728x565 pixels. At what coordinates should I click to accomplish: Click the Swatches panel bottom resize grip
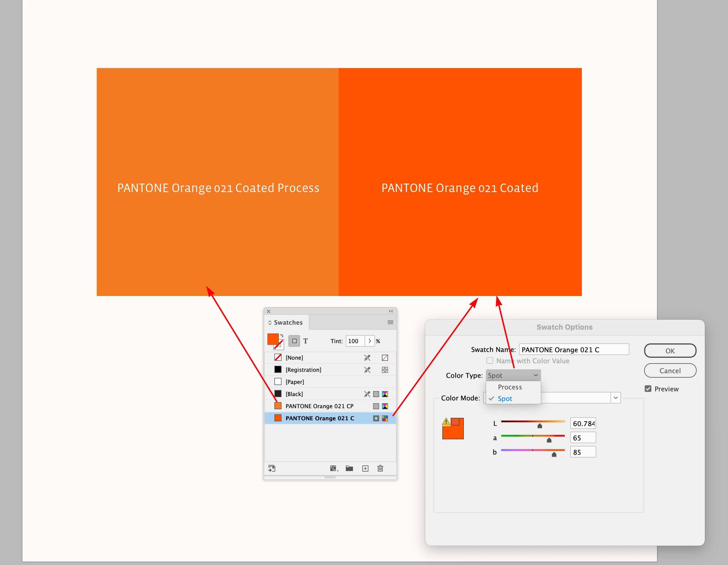tap(330, 477)
